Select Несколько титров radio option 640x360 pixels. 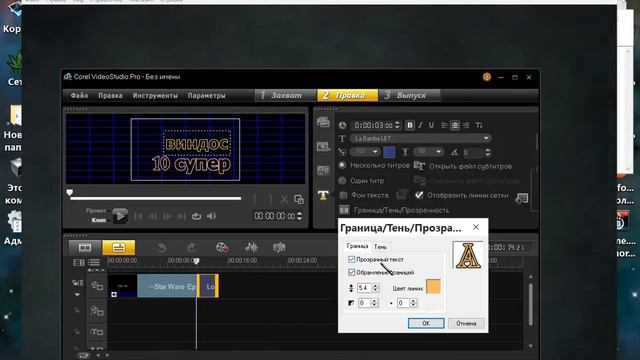point(342,165)
